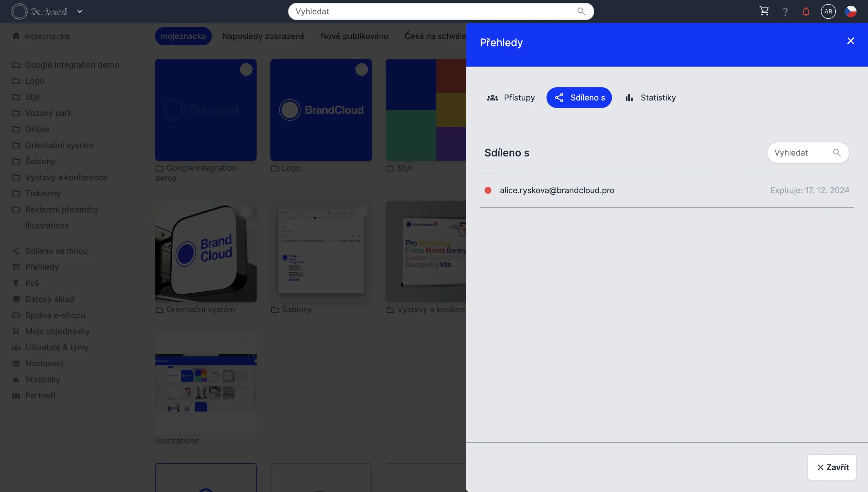Image resolution: width=868 pixels, height=492 pixels.
Task: Switch to the Statistiky tab in panel
Action: pos(650,98)
